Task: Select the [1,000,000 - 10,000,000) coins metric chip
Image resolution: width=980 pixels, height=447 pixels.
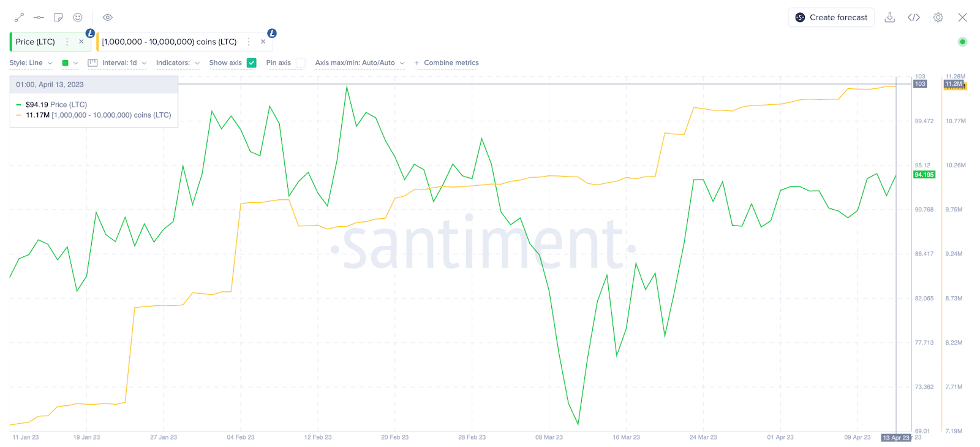Action: (169, 42)
